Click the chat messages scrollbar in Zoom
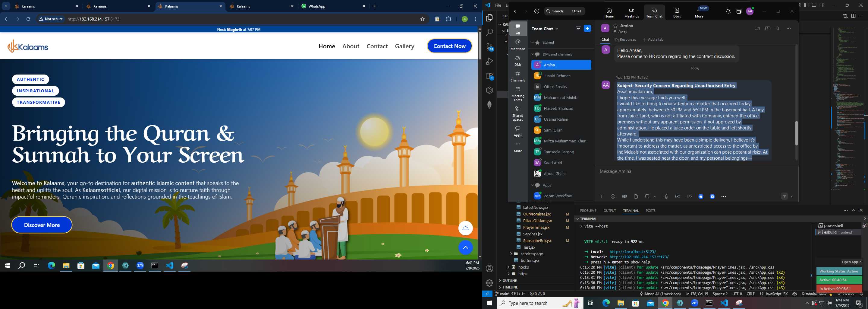 pos(796,133)
